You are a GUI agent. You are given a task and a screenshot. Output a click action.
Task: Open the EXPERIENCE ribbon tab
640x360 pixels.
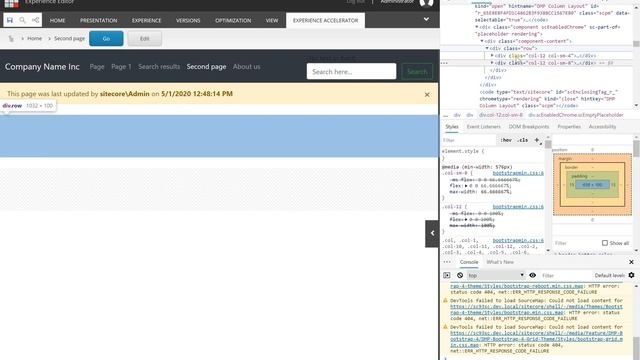(147, 20)
